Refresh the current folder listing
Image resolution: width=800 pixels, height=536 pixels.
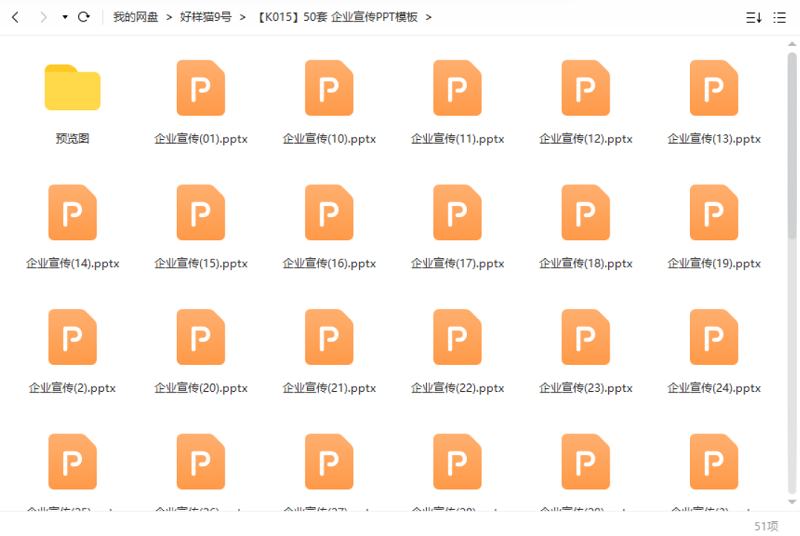coord(84,17)
